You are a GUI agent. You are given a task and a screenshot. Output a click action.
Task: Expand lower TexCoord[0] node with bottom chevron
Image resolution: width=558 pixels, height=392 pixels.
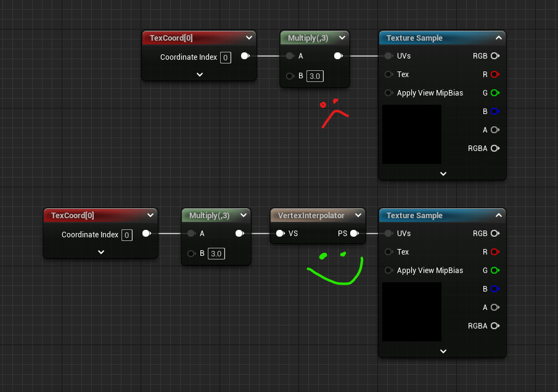(101, 252)
